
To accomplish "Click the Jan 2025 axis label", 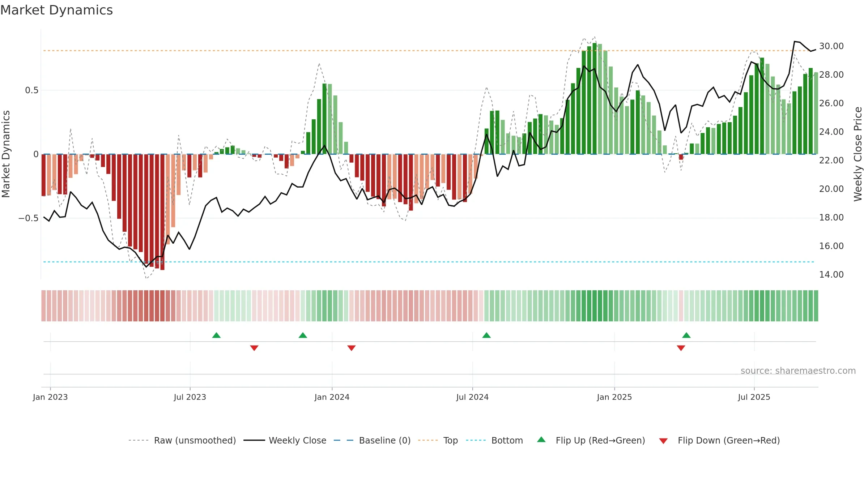I will pyautogui.click(x=614, y=397).
